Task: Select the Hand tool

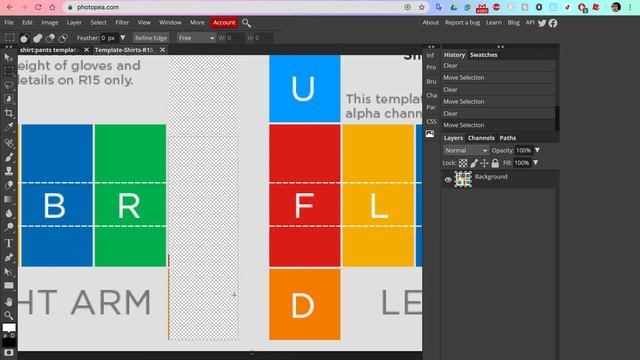Action: click(9, 302)
